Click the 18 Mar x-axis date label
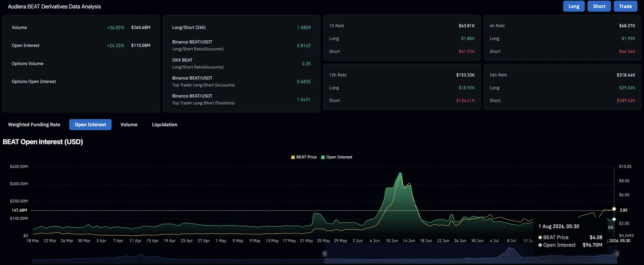This screenshot has height=265, width=644. click(x=32, y=241)
